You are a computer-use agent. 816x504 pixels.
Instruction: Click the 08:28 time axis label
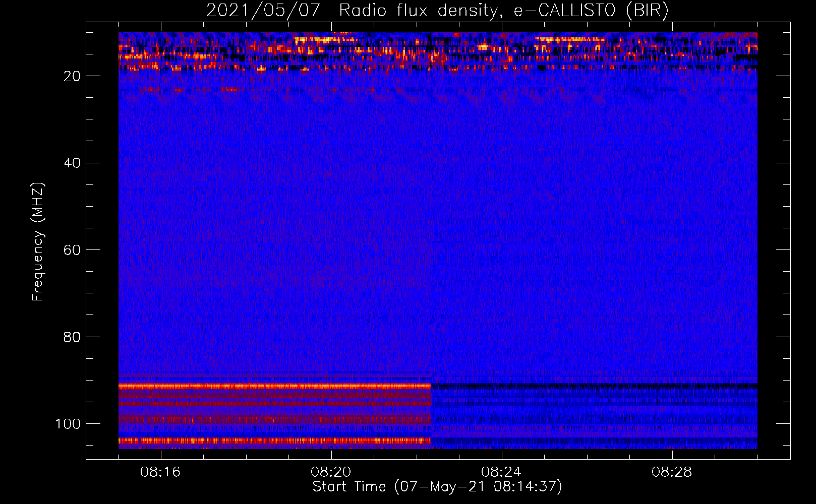[672, 472]
